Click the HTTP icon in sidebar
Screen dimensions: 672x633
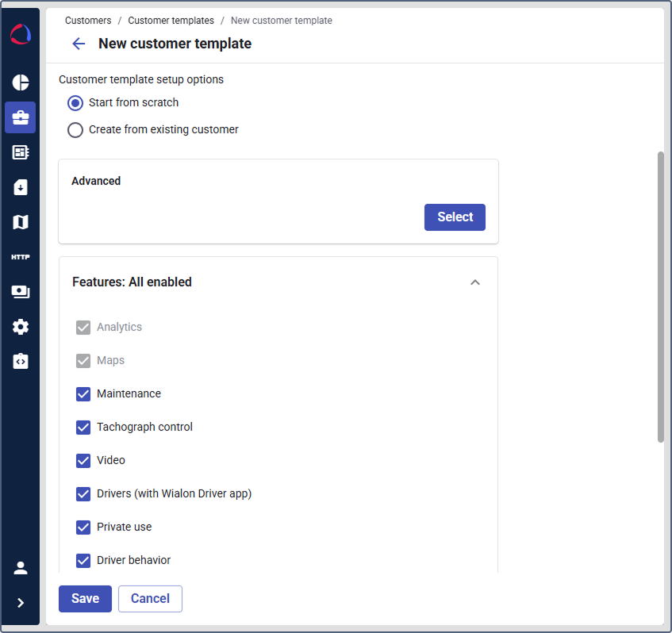coord(21,257)
